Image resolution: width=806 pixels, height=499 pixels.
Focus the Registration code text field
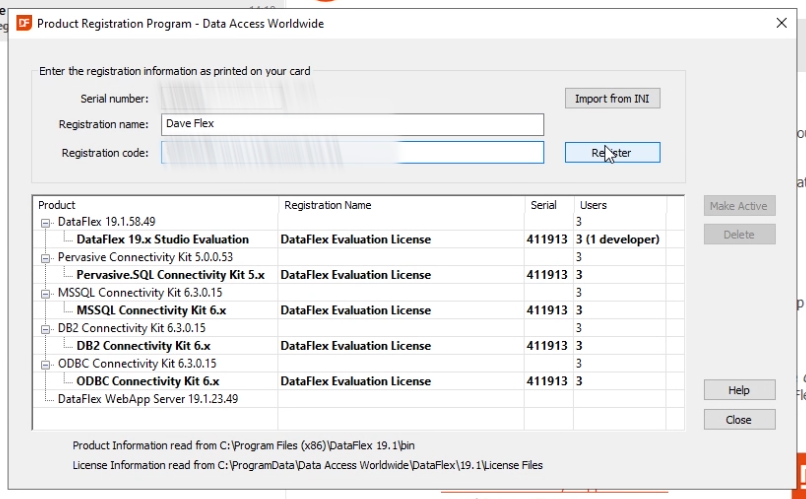[x=351, y=153]
